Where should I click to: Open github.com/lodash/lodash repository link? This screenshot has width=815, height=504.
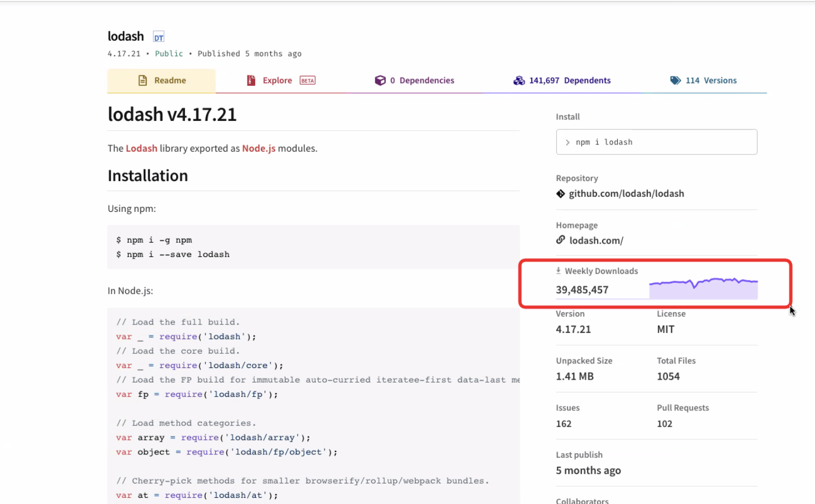coord(627,193)
